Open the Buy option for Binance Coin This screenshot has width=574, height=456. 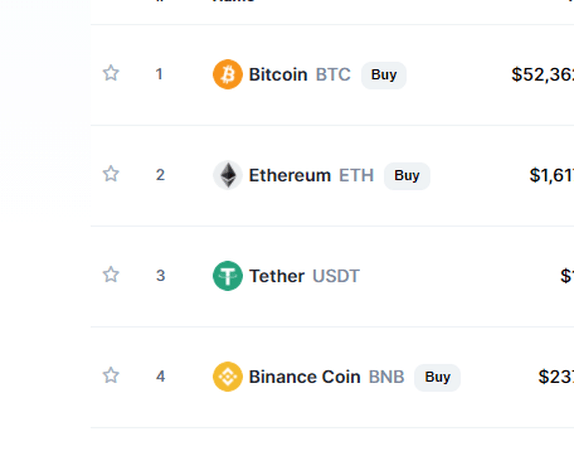coord(437,377)
